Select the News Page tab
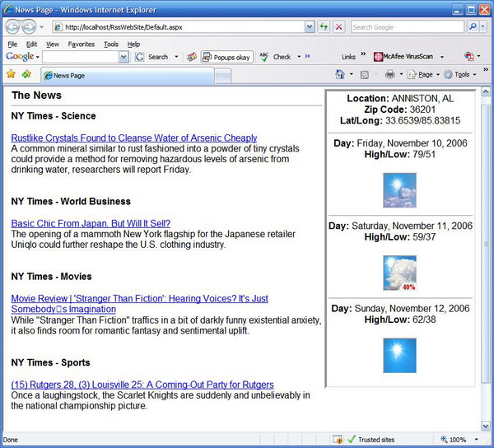 [x=128, y=76]
